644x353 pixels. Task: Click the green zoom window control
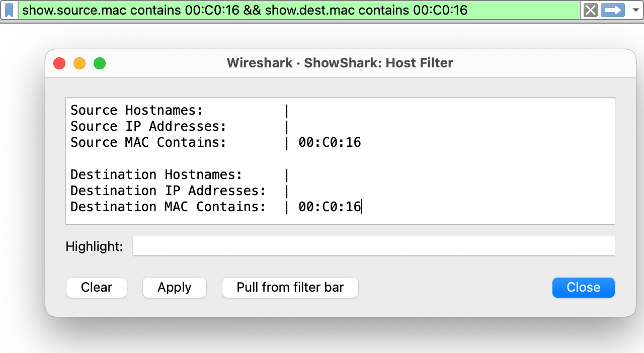(x=99, y=63)
